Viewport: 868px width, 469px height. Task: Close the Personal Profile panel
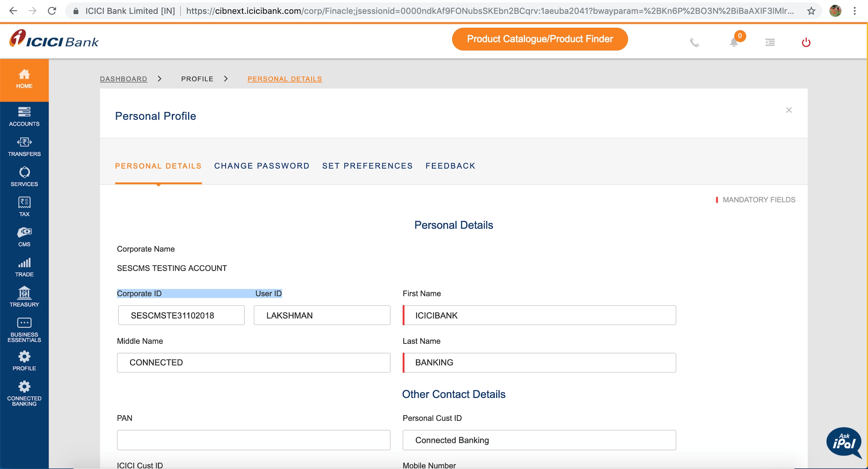(789, 110)
